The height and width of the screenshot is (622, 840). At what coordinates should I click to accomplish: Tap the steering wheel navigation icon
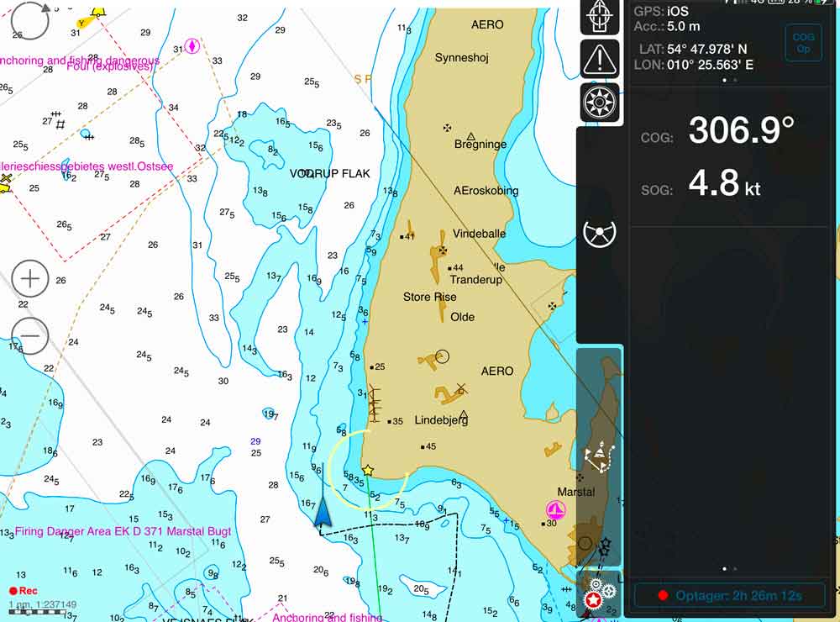pos(600,234)
